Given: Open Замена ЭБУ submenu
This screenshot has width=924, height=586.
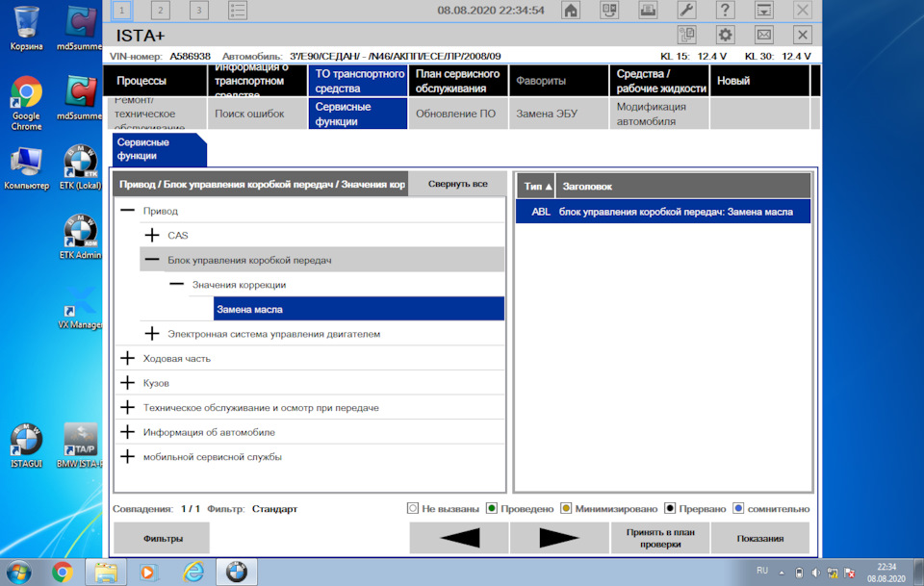Looking at the screenshot, I should tap(558, 114).
